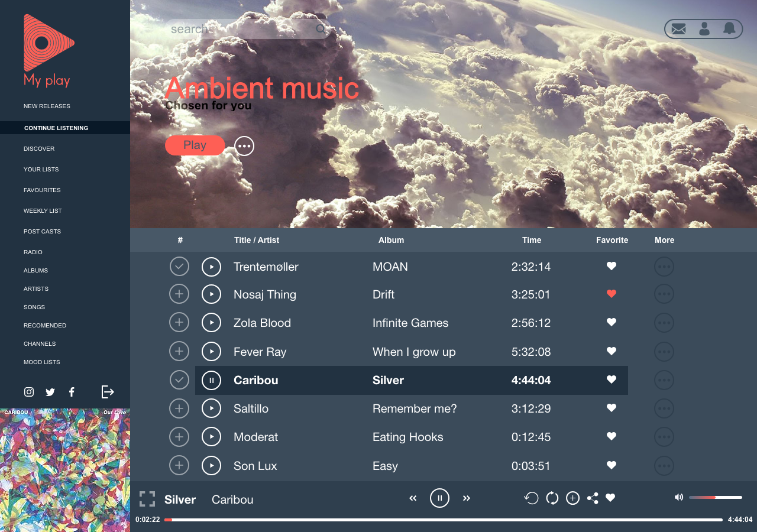The width and height of the screenshot is (757, 532).
Task: Play the Zola Blood track
Action: (211, 322)
